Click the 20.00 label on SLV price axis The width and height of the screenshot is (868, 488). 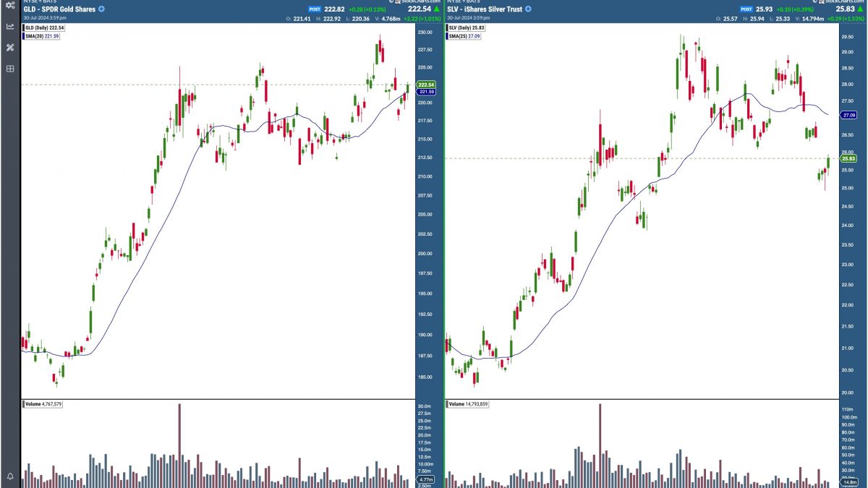point(849,393)
